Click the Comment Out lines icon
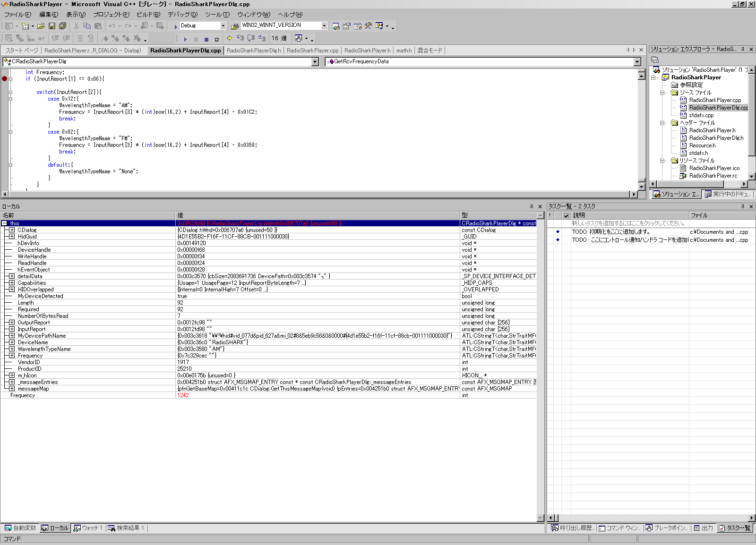Screen dimensions: 756x545 point(79,38)
